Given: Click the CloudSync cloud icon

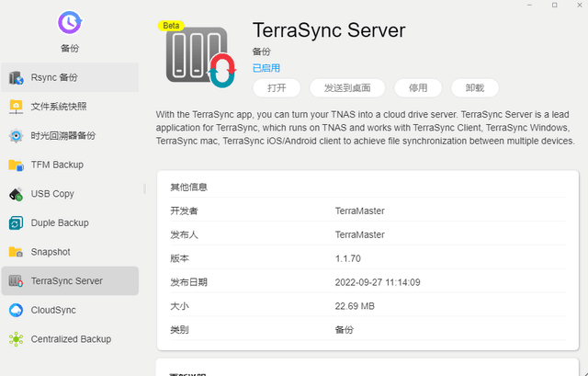Looking at the screenshot, I should tap(17, 311).
